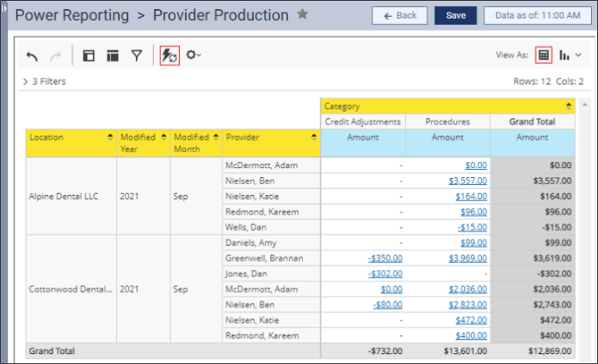This screenshot has width=598, height=364.
Task: Switch to table grid view
Action: point(543,55)
